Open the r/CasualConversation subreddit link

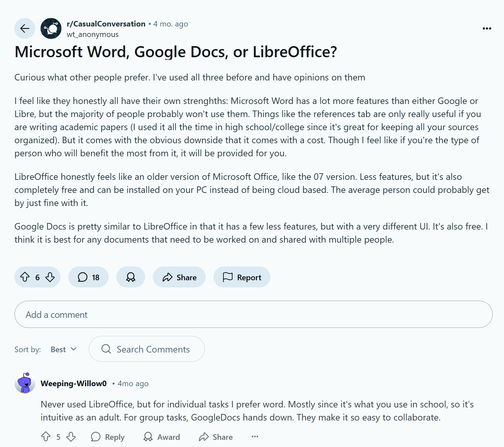pyautogui.click(x=106, y=24)
